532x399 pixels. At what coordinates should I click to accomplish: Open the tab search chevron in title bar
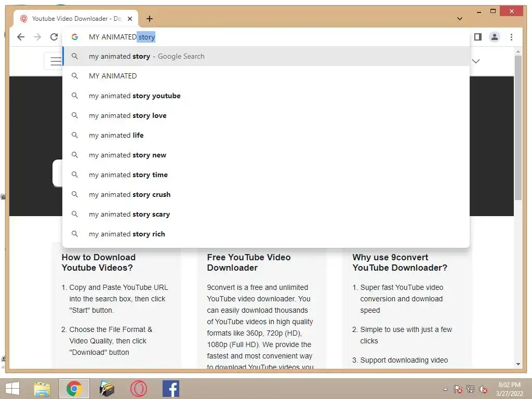[460, 19]
